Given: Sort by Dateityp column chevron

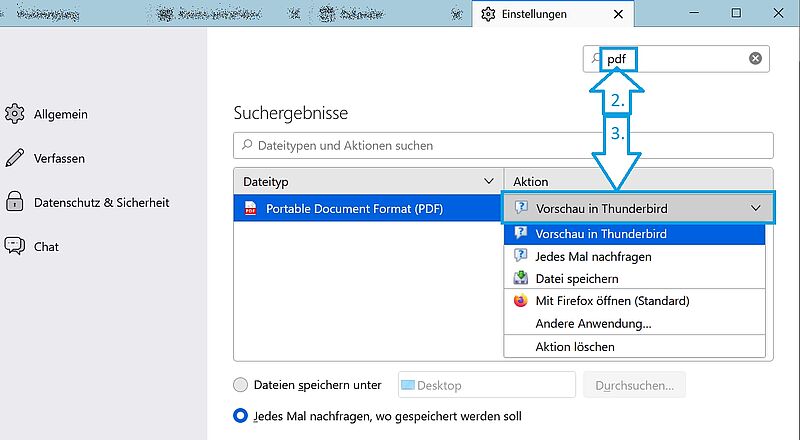Looking at the screenshot, I should [x=488, y=181].
